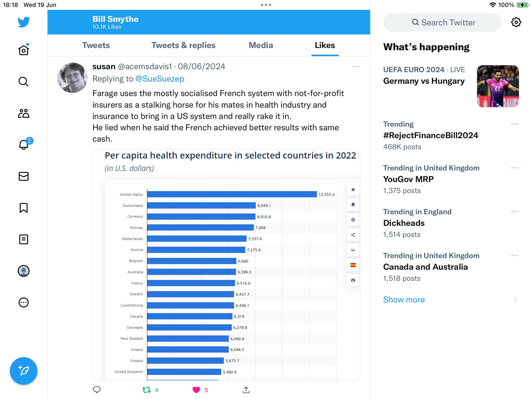Open Germany vs Hungary live event
This screenshot has width=532, height=399.
tap(424, 81)
